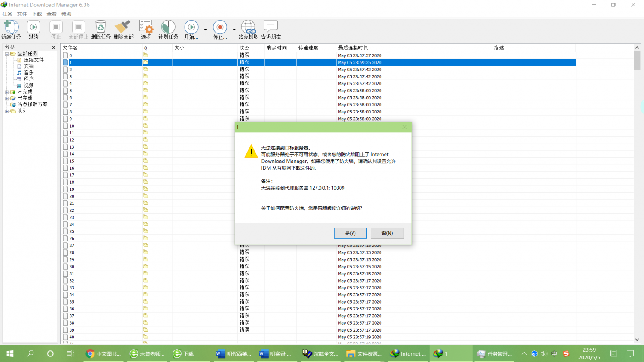Open Task View on the taskbar
Viewport: 644px width, 362px height.
(70, 354)
